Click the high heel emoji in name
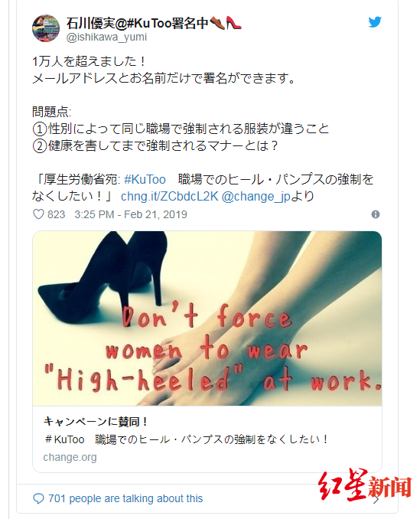The width and height of the screenshot is (420, 519). pos(234,23)
